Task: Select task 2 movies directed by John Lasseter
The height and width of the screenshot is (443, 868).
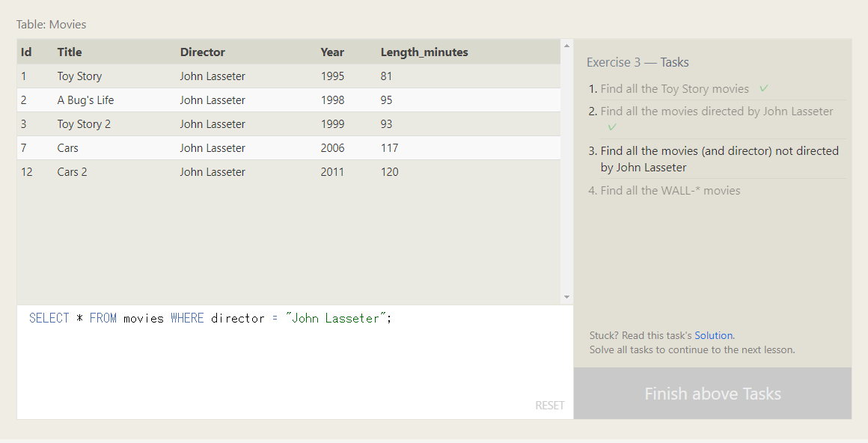Action: tap(716, 111)
